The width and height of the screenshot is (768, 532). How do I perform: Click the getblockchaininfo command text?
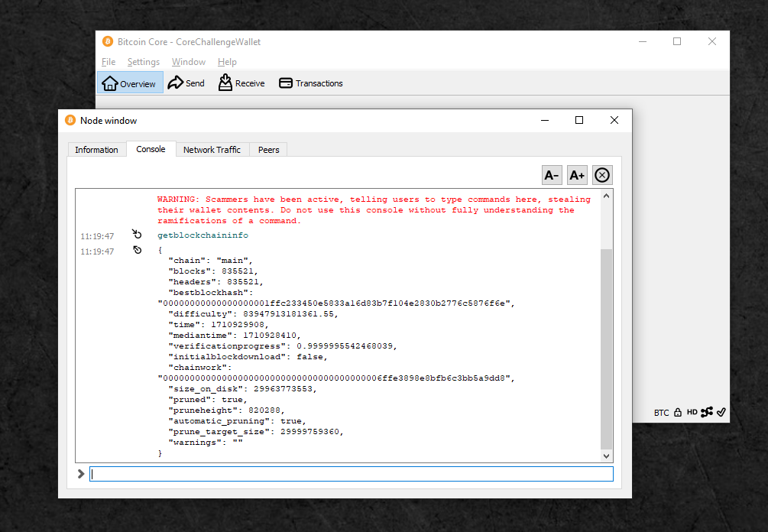click(x=203, y=235)
